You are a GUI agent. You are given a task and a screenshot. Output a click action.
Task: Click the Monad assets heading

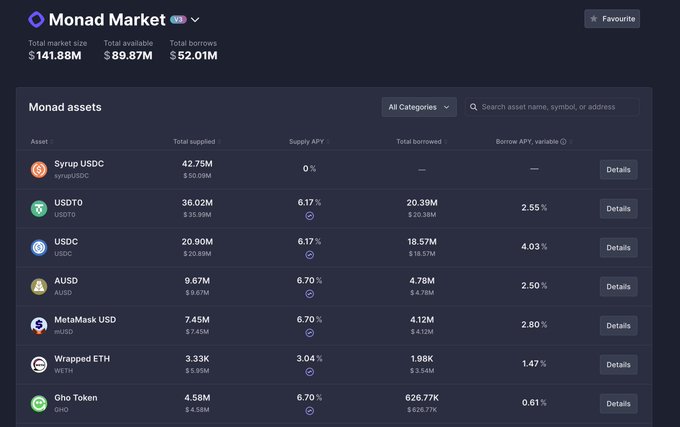(x=65, y=108)
